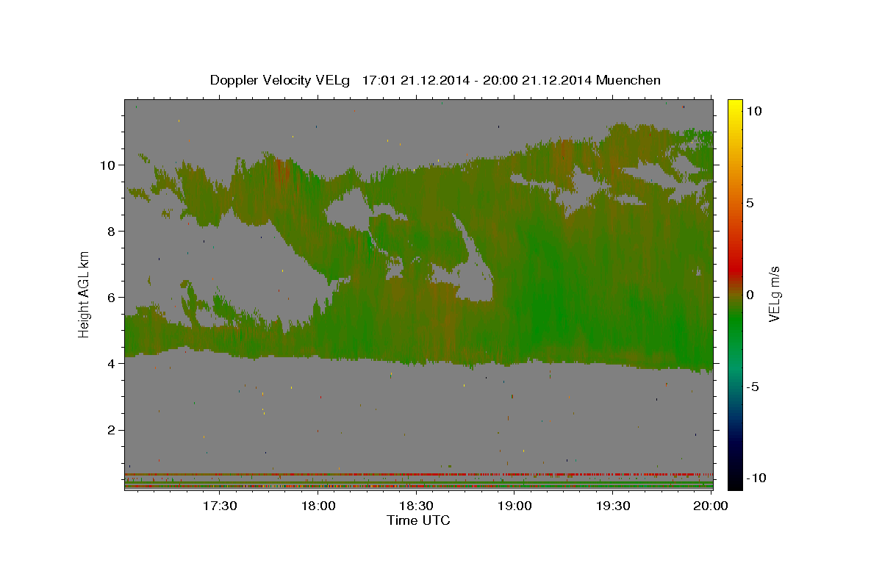
Task: Click the height label '6'
Action: tap(110, 297)
